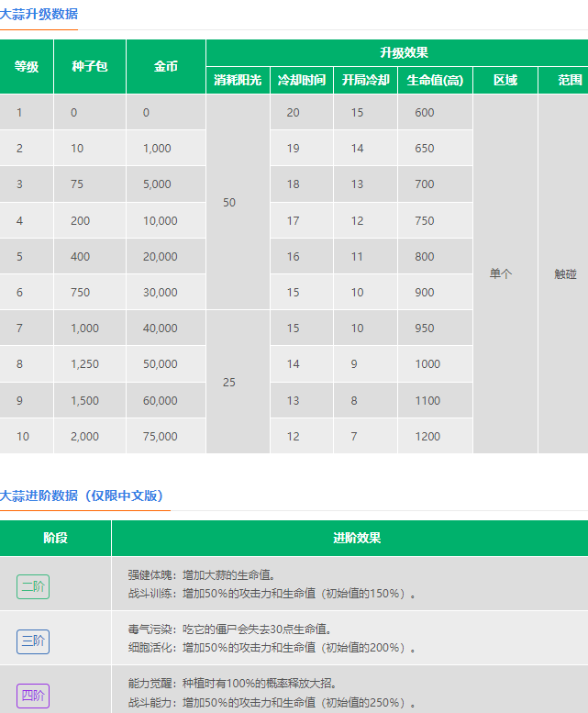Click the 生命值(高) column header
Image resolution: width=588 pixels, height=713 pixels.
tap(435, 80)
